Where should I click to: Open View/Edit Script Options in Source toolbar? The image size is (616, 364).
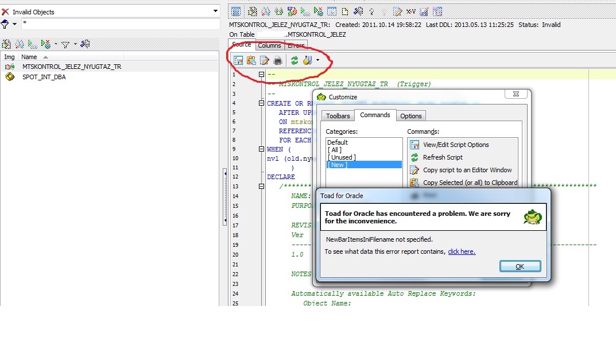tap(238, 60)
